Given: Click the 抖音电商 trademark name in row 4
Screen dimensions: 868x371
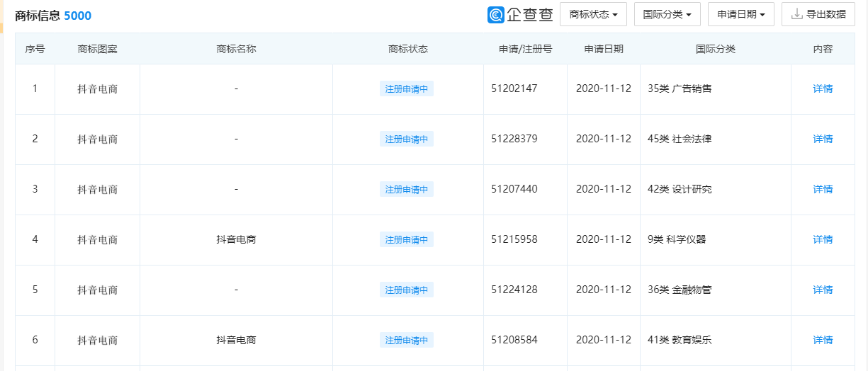Looking at the screenshot, I should click(236, 240).
